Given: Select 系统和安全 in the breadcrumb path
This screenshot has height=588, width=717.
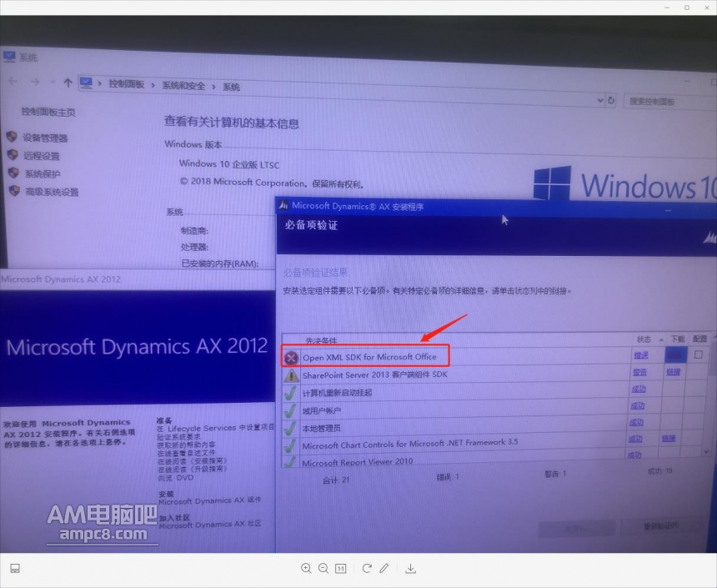Looking at the screenshot, I should pyautogui.click(x=183, y=86).
